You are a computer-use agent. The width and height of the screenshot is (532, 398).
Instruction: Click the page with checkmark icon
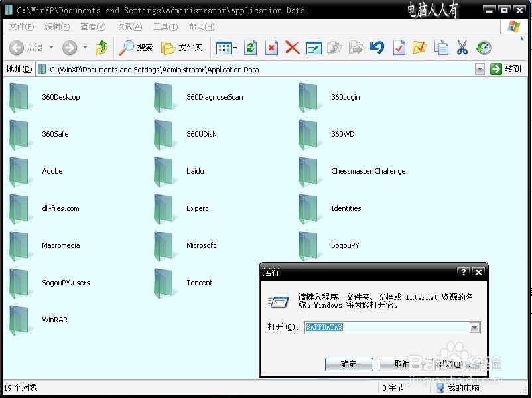(399, 48)
